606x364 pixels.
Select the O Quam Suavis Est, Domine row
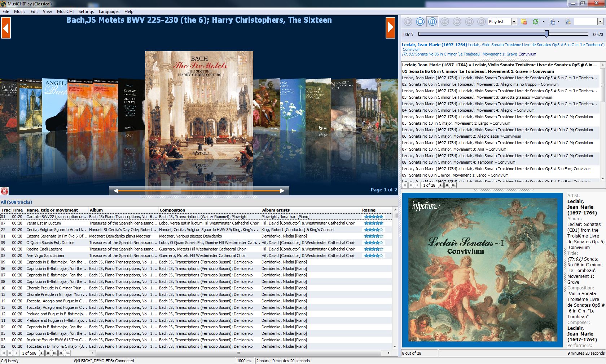click(x=196, y=243)
